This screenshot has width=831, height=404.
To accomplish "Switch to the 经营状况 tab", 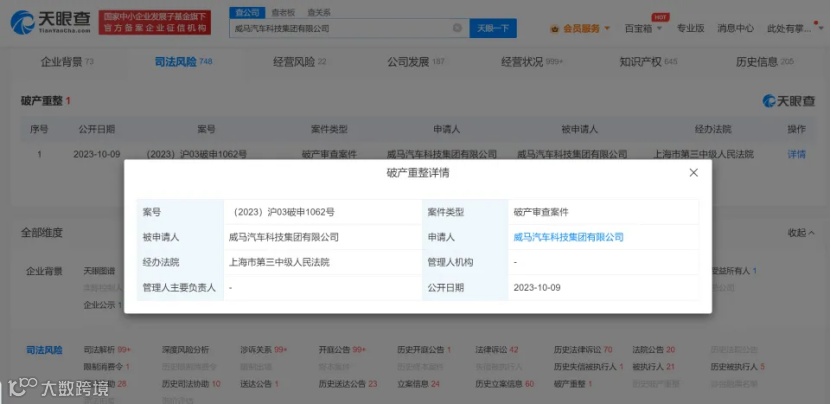I will [532, 62].
